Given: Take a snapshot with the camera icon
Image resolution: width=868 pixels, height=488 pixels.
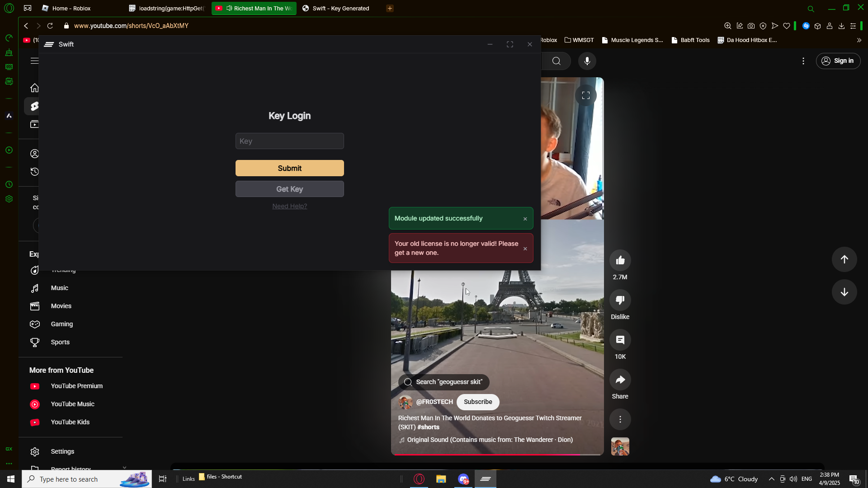Looking at the screenshot, I should [x=751, y=26].
